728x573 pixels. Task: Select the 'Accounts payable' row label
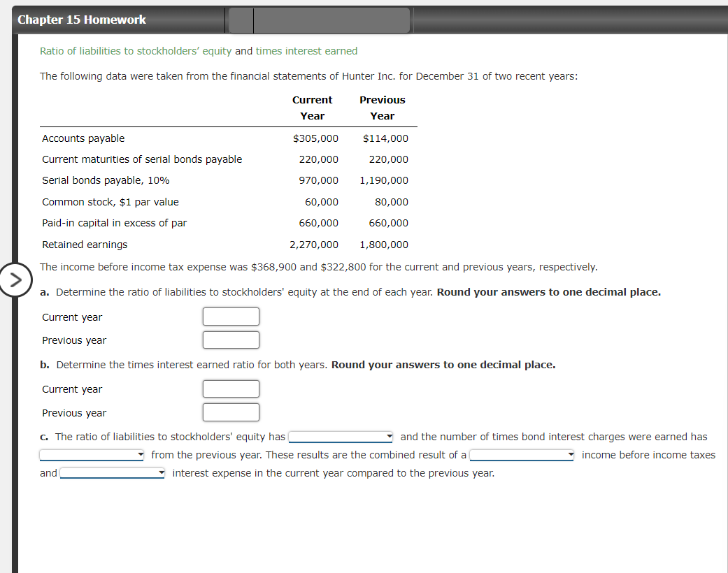[83, 138]
